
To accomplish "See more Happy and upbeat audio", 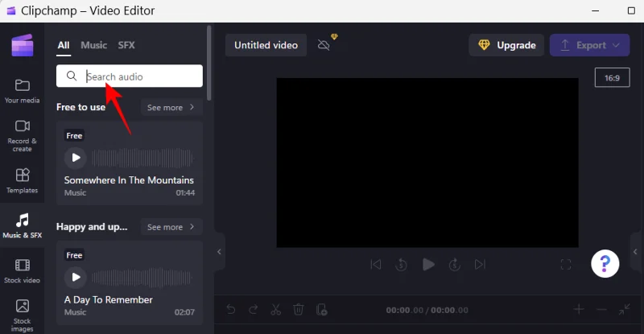I will (x=171, y=227).
